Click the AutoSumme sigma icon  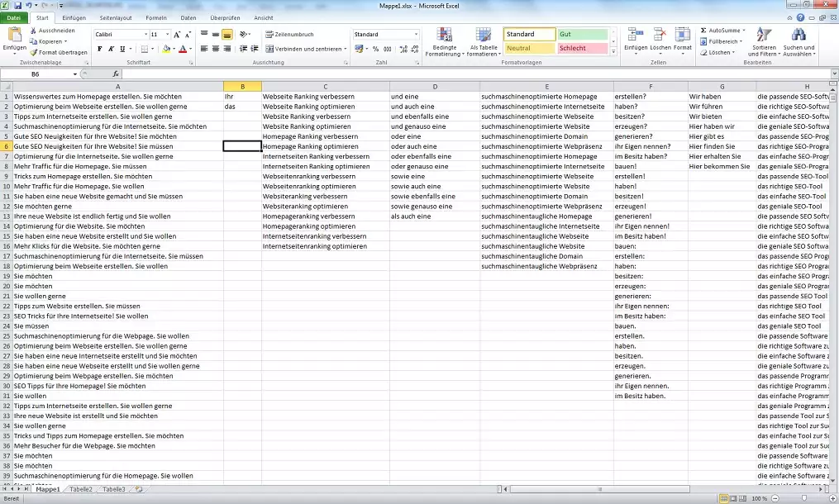pyautogui.click(x=703, y=31)
